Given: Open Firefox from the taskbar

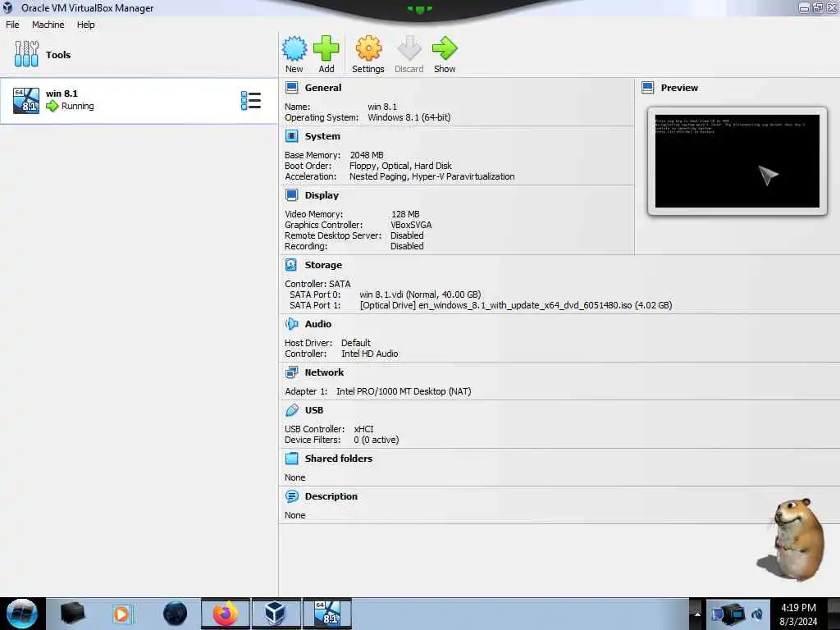Looking at the screenshot, I should pos(226,614).
